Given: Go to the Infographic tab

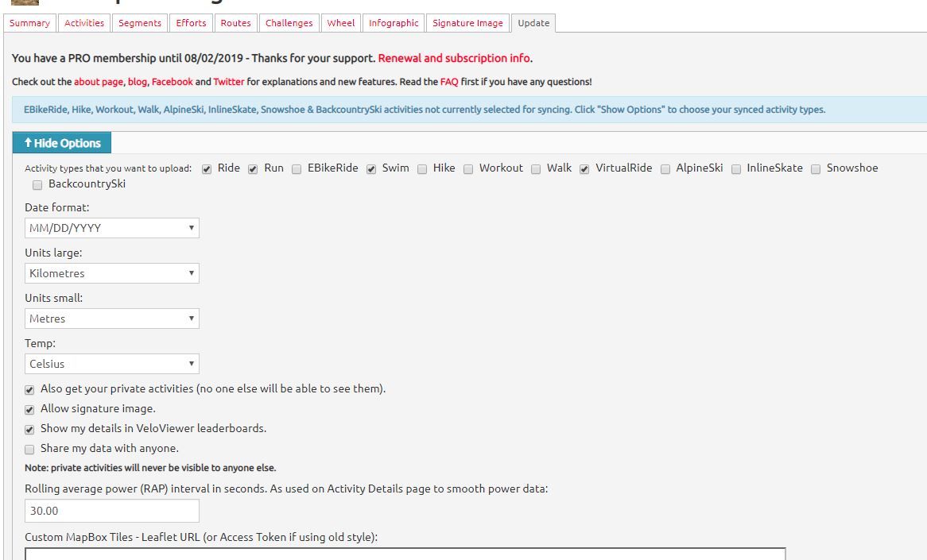Looking at the screenshot, I should [x=394, y=23].
